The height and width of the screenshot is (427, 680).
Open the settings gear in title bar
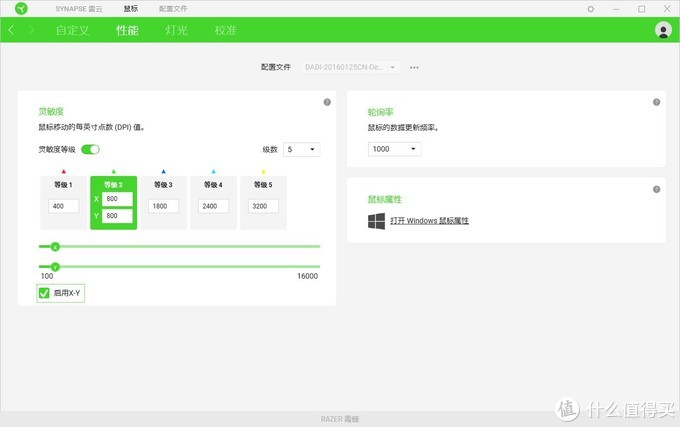pyautogui.click(x=591, y=9)
